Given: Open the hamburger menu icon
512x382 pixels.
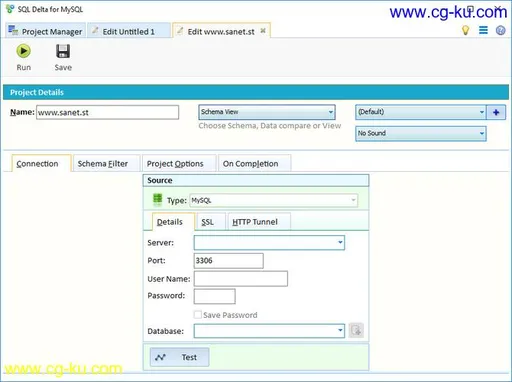Looking at the screenshot, I should point(483,30).
